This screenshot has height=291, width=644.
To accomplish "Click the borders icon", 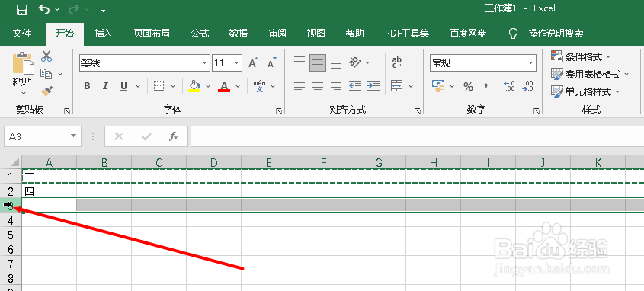I will point(159,86).
